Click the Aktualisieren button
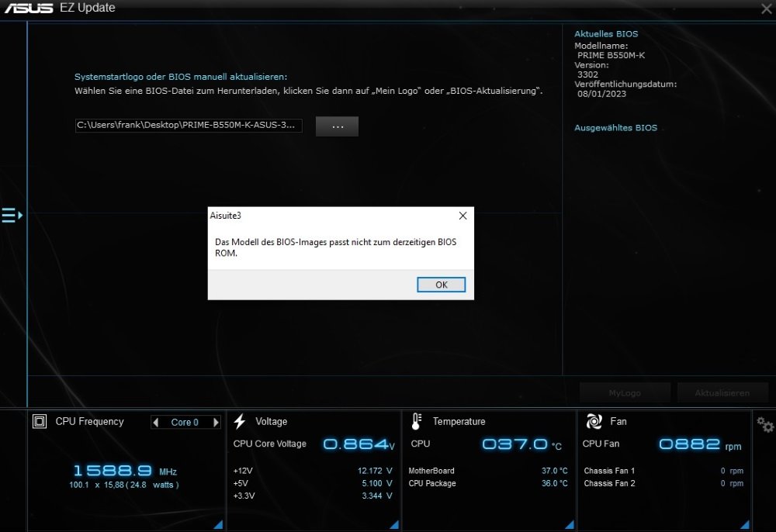Viewport: 776px width, 532px height. [722, 393]
